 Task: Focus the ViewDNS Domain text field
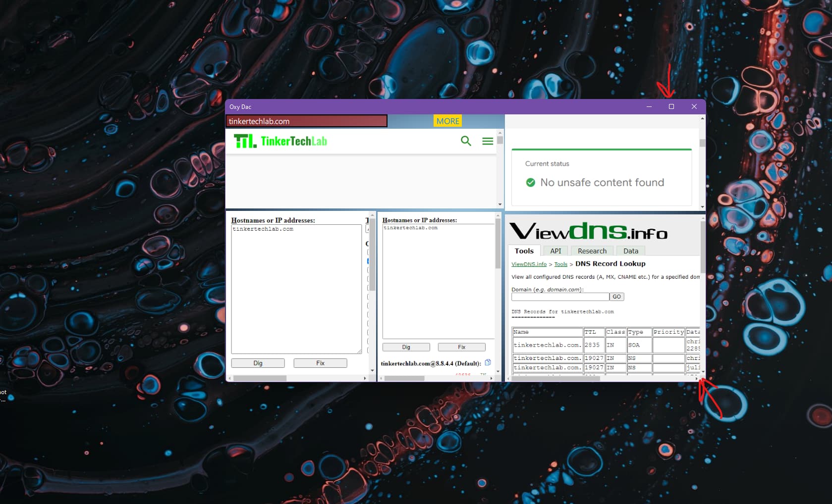560,297
